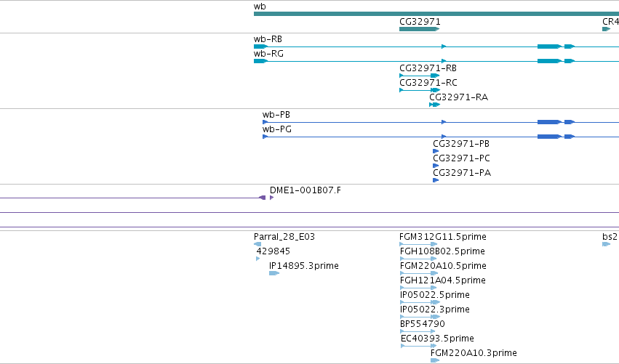Click the CG32971 gene feature
Viewport: 619px width, 364px height.
[x=419, y=29]
